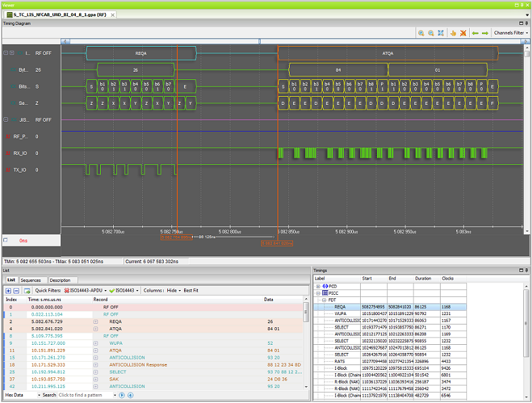532x403 pixels.
Task: Expand the PCD node in Timings
Action: [318, 286]
